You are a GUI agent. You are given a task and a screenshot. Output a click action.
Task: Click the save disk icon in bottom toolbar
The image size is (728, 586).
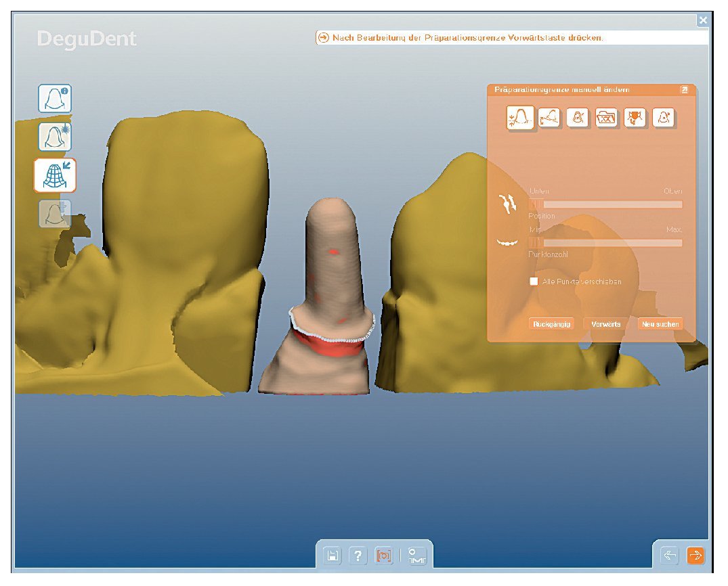(x=333, y=556)
